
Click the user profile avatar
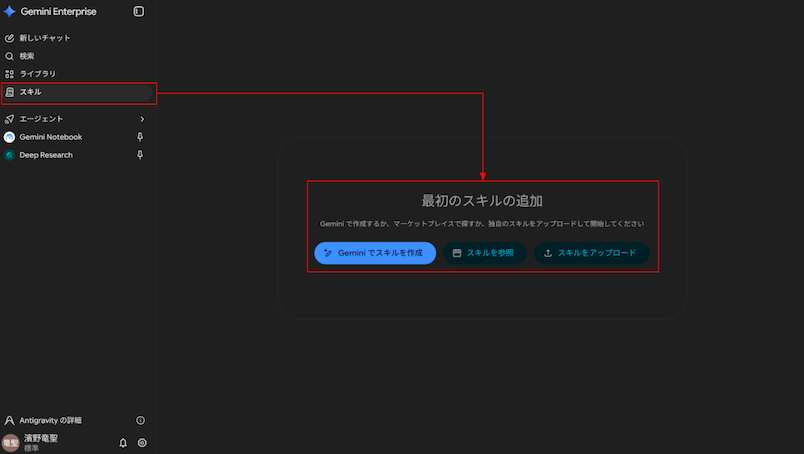coord(10,443)
